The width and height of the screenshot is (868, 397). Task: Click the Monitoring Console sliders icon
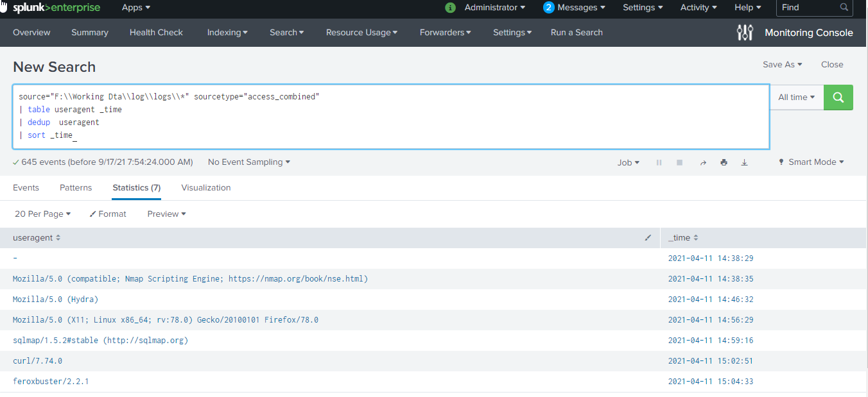pos(745,32)
